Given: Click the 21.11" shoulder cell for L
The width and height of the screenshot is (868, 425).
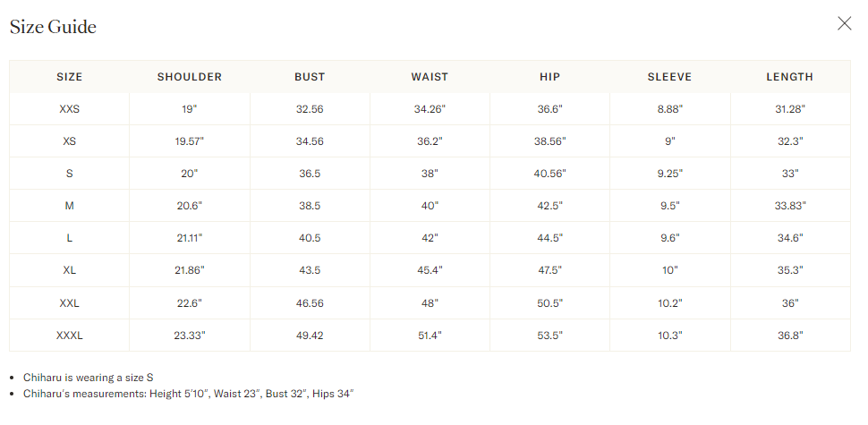Looking at the screenshot, I should tap(190, 238).
